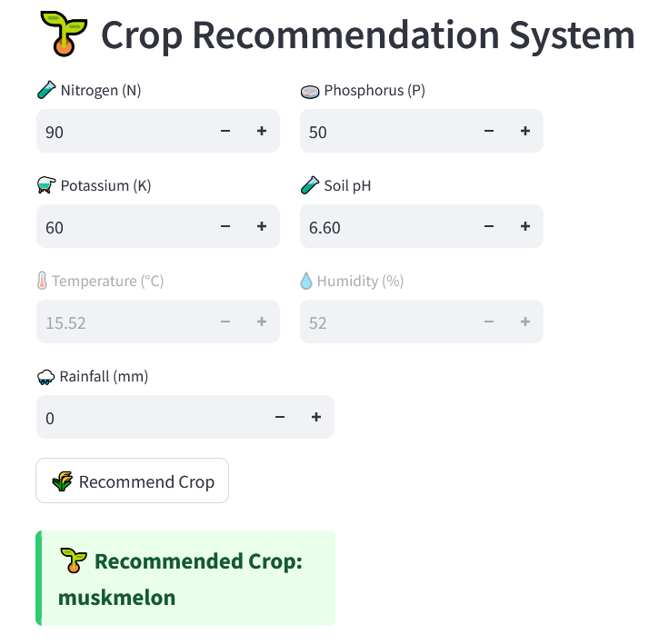Increase Rainfall with the plus icon
This screenshot has height=644, width=669.
(316, 418)
